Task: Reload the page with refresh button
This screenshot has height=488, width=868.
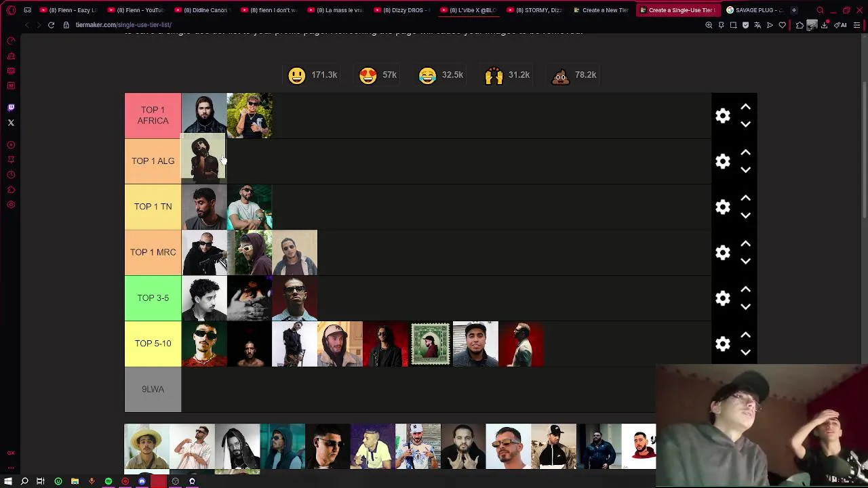Action: 51,25
